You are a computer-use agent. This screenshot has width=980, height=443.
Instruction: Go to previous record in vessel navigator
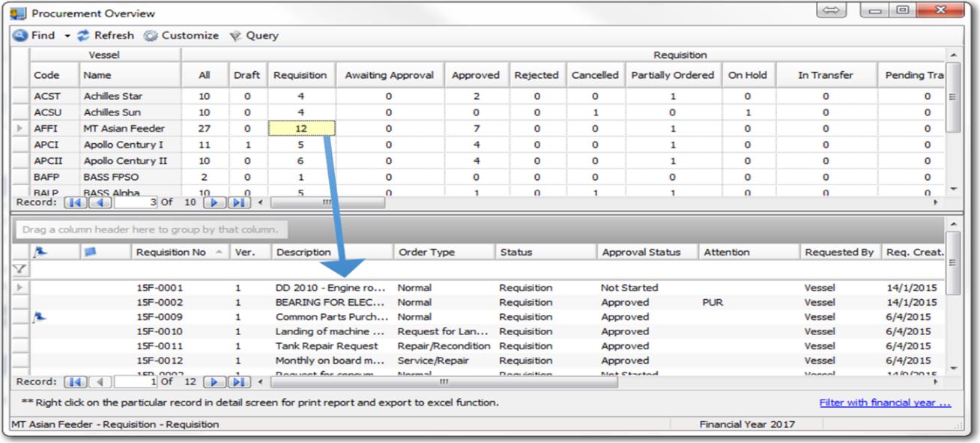pos(100,202)
